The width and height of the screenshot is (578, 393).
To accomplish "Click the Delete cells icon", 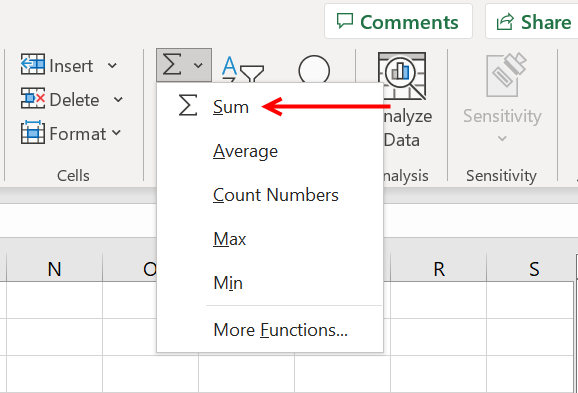I will 33,98.
